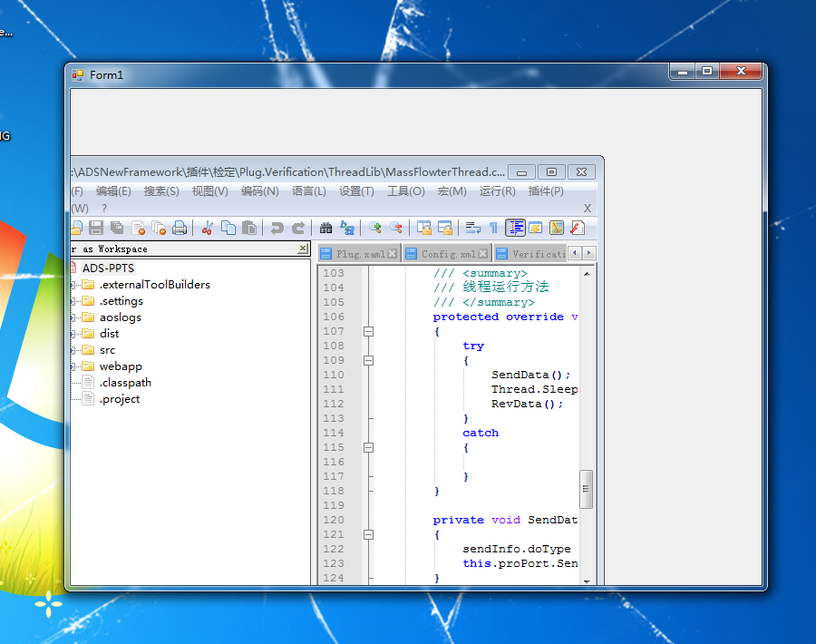This screenshot has width=816, height=644.
Task: Collapse the code fold at line 121
Action: [368, 534]
